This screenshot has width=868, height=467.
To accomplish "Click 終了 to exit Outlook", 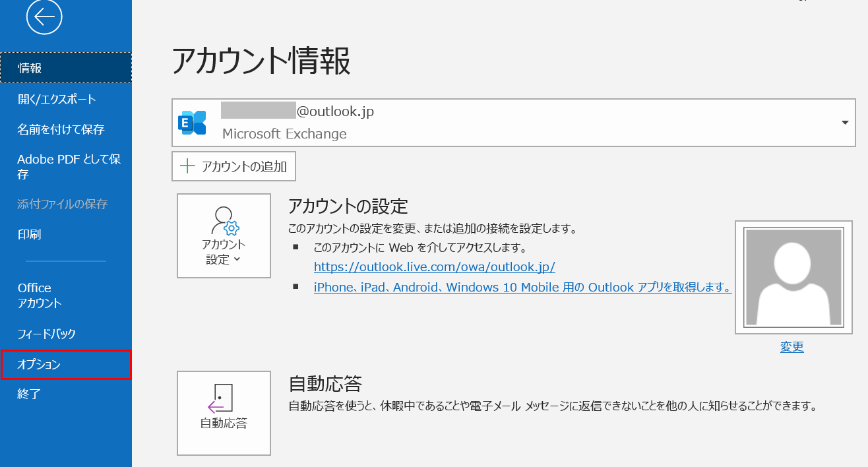I will [29, 394].
